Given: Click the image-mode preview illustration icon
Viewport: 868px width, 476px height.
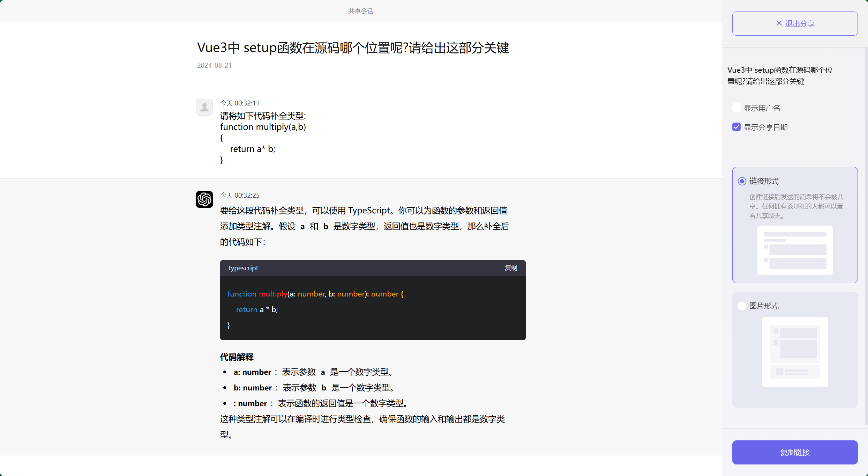Looking at the screenshot, I should (795, 352).
